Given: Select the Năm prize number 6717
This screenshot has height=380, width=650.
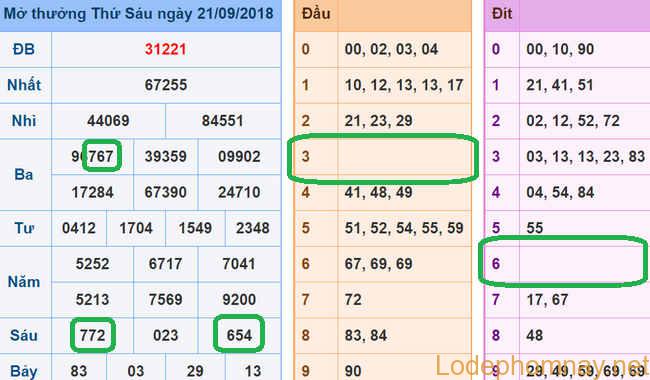Looking at the screenshot, I should click(166, 264).
